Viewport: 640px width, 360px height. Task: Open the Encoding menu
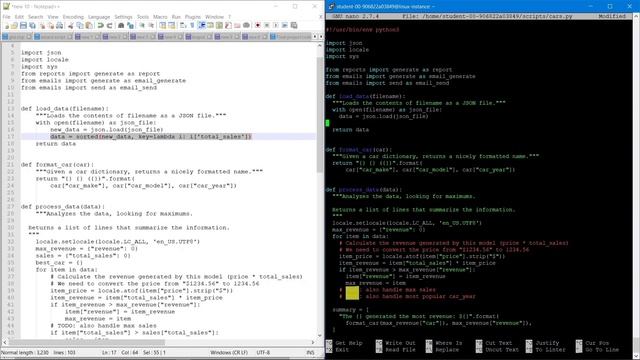[73, 17]
